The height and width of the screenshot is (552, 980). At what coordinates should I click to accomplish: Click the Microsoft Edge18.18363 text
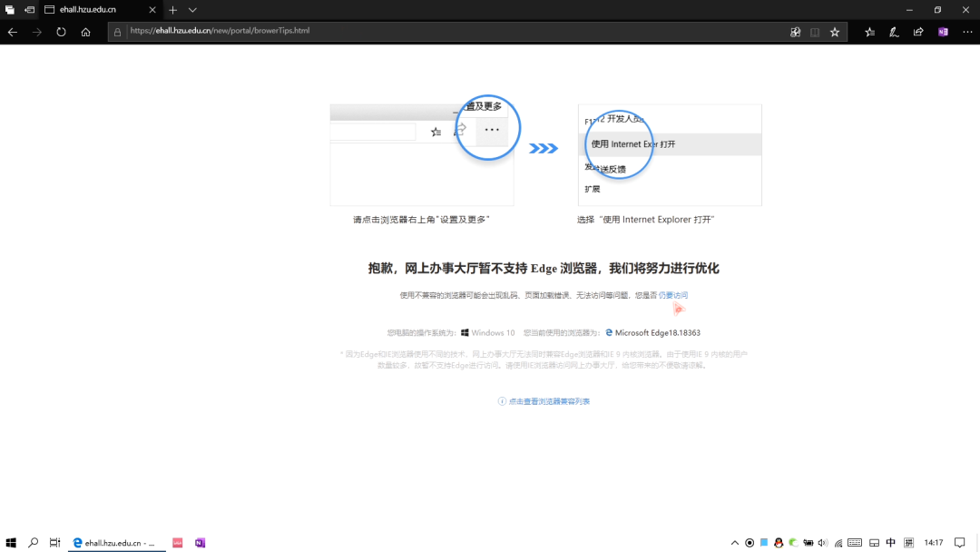(x=658, y=333)
